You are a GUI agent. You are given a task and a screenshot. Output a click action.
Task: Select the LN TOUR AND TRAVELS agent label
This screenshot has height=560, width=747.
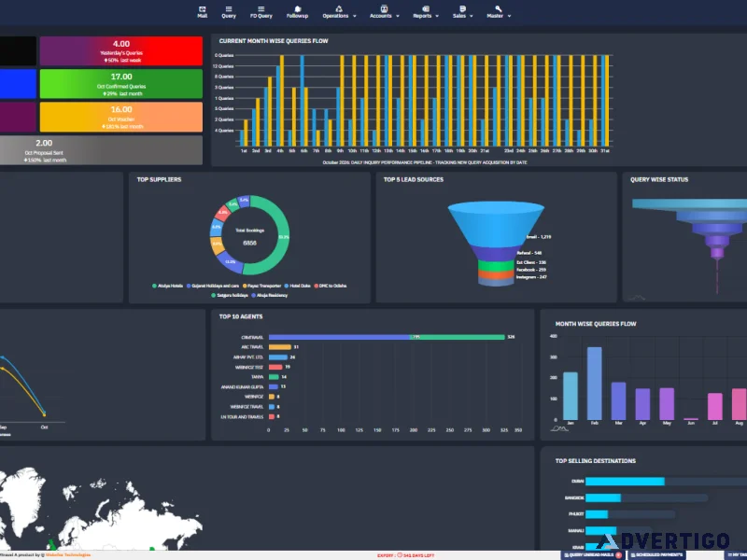(x=242, y=416)
